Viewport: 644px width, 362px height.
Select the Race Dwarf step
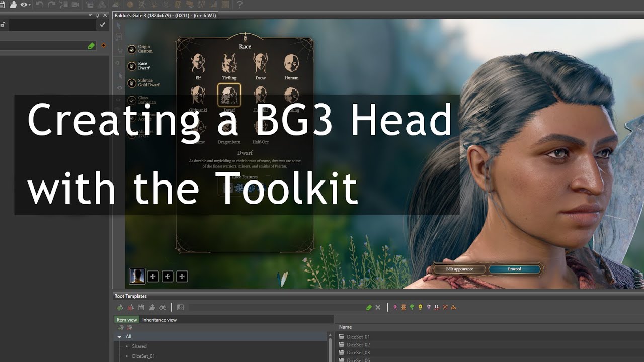(138, 66)
